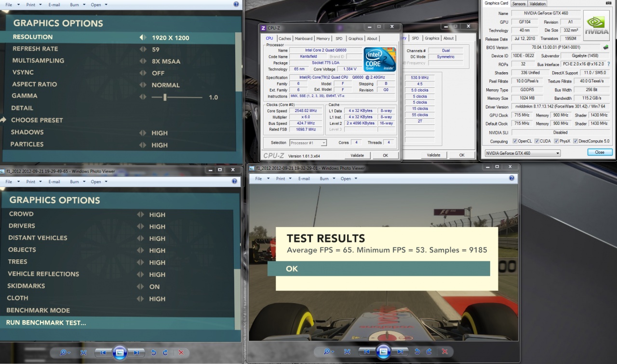Select RUN BENCHMARK TEST... option

(117, 323)
